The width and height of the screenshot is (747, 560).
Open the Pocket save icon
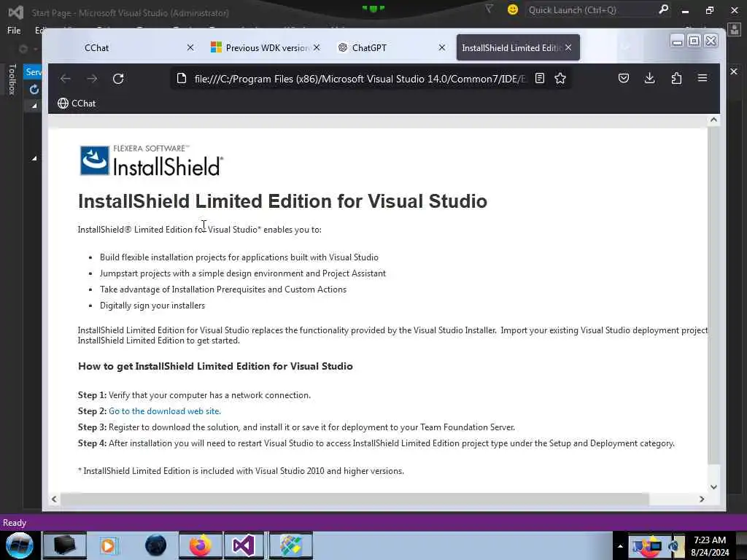pyautogui.click(x=624, y=78)
